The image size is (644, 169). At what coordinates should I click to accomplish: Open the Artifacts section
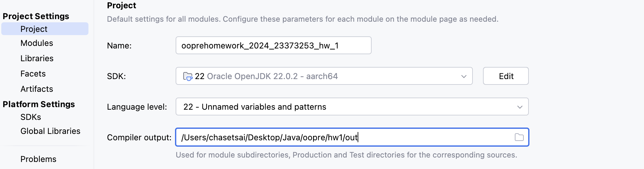(x=37, y=89)
